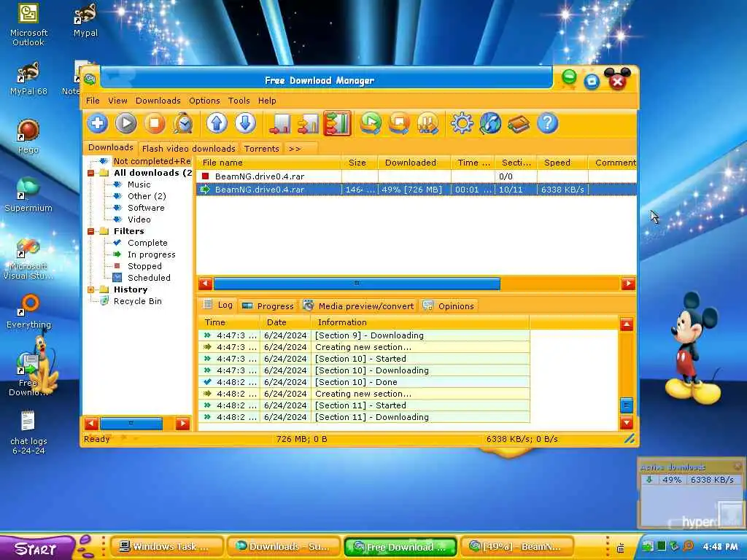Open Media preview/convert tab
This screenshot has height=560, width=747.
pyautogui.click(x=359, y=306)
